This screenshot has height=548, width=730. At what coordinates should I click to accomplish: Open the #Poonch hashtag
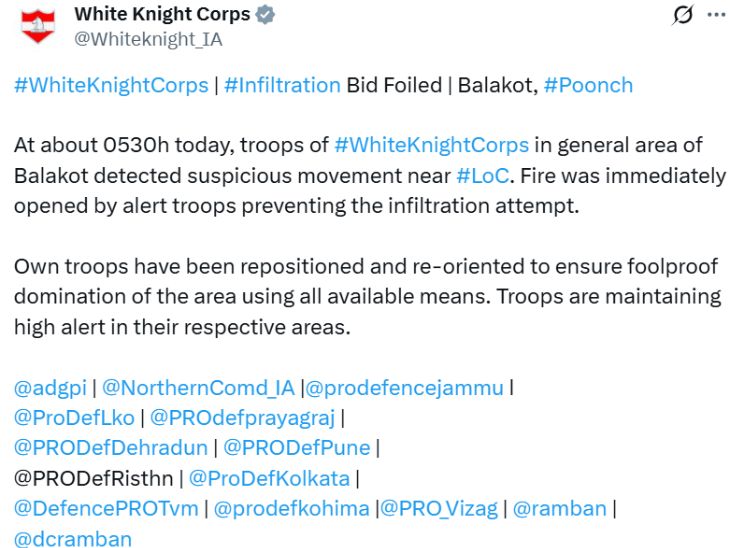588,86
